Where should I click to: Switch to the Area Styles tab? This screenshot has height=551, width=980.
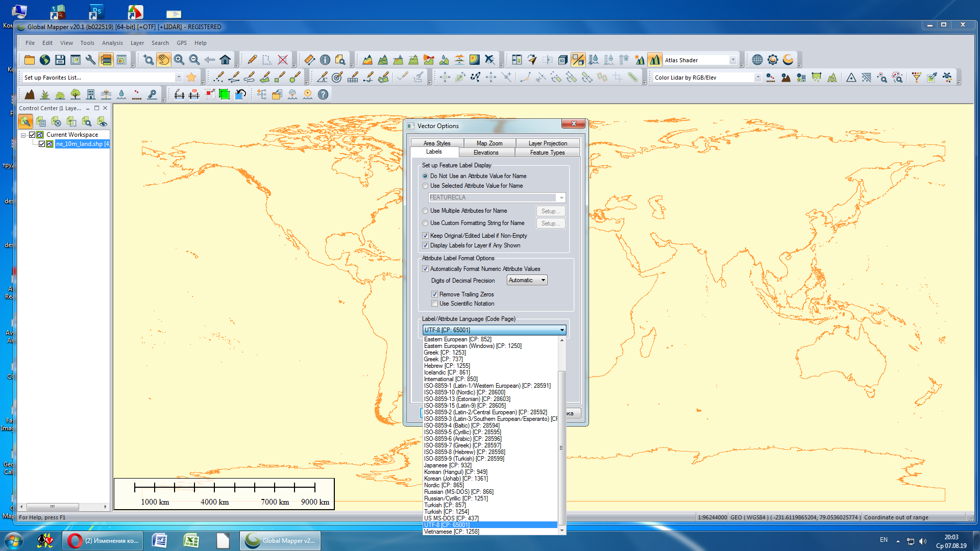click(x=436, y=143)
